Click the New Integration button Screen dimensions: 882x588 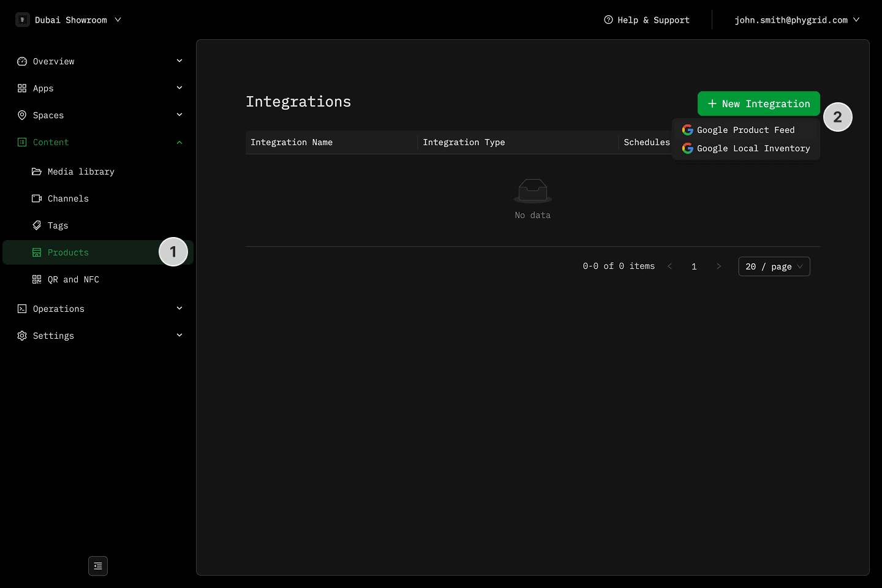[758, 104]
